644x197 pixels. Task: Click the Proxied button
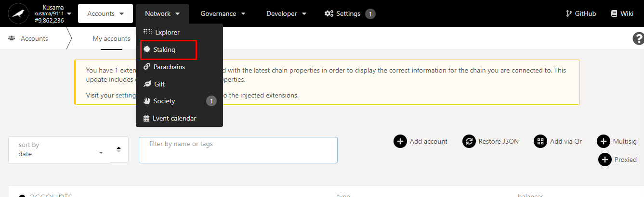[618, 160]
